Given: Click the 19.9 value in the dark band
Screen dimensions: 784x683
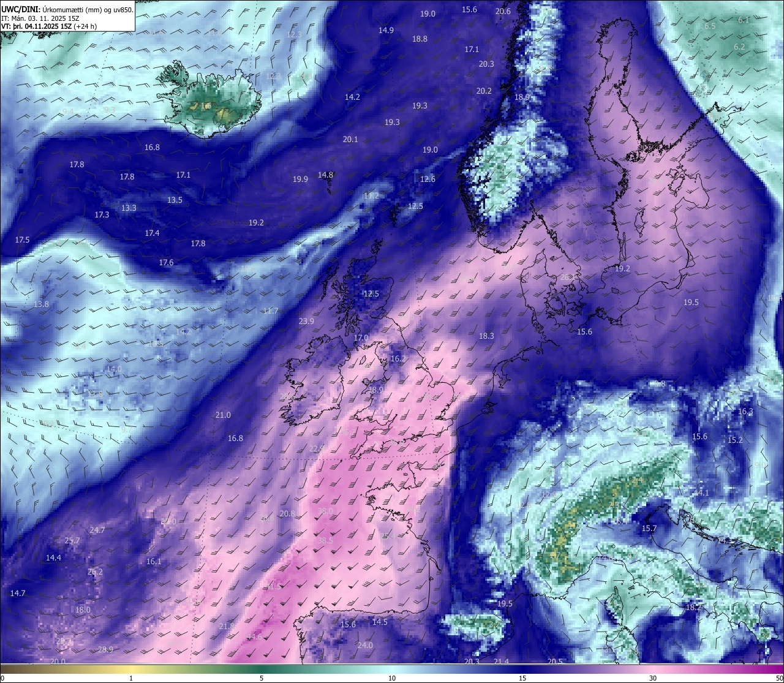Looking at the screenshot, I should [300, 180].
